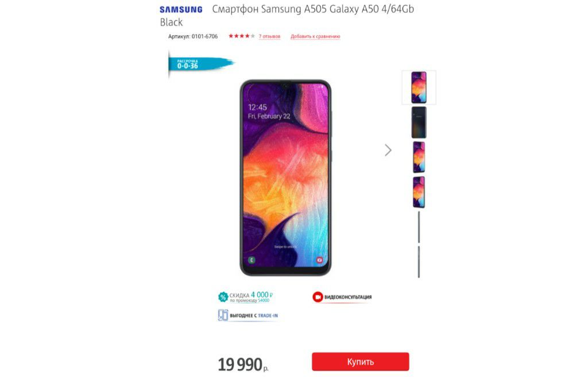The image size is (588, 377).
Task: Click the Trade-In phones icon
Action: pyautogui.click(x=223, y=315)
